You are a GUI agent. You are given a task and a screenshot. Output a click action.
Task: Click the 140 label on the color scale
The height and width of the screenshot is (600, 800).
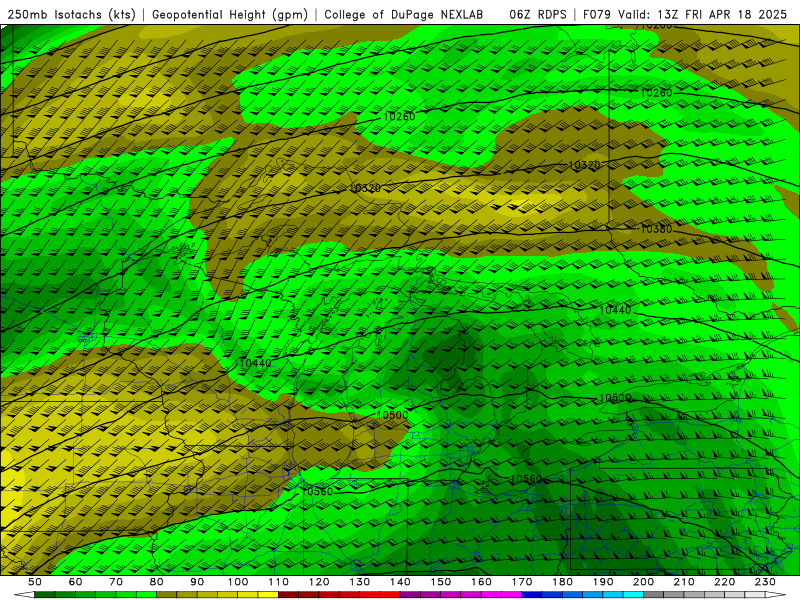tap(400, 582)
